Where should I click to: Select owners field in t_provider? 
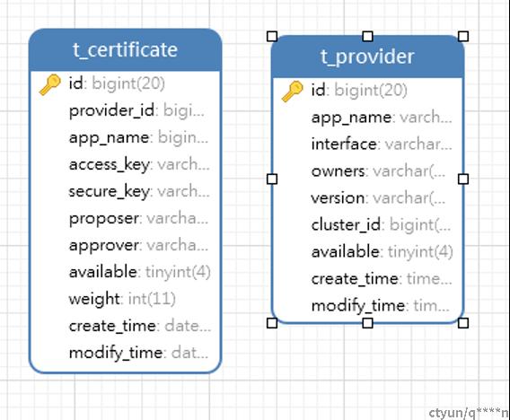(367, 171)
